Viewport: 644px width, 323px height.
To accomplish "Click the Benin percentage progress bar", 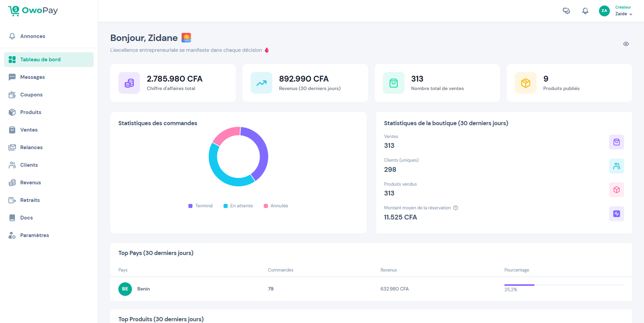I will click(563, 285).
